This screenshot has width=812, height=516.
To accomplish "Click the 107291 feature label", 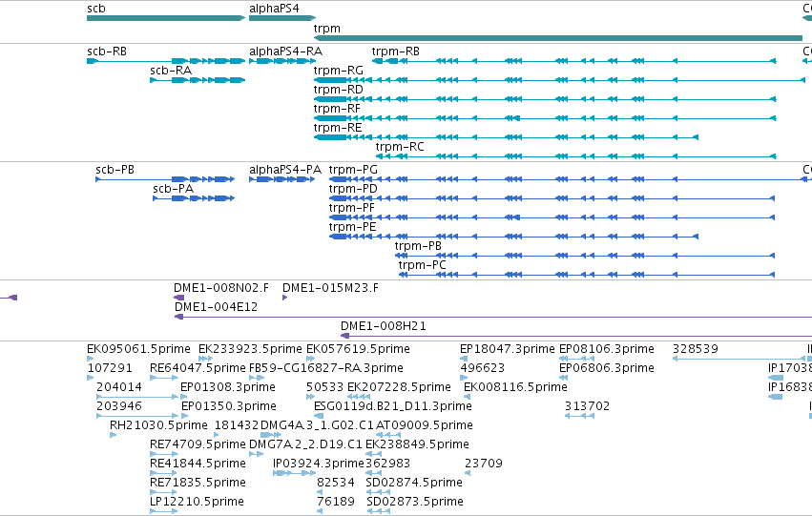I will point(110,368).
